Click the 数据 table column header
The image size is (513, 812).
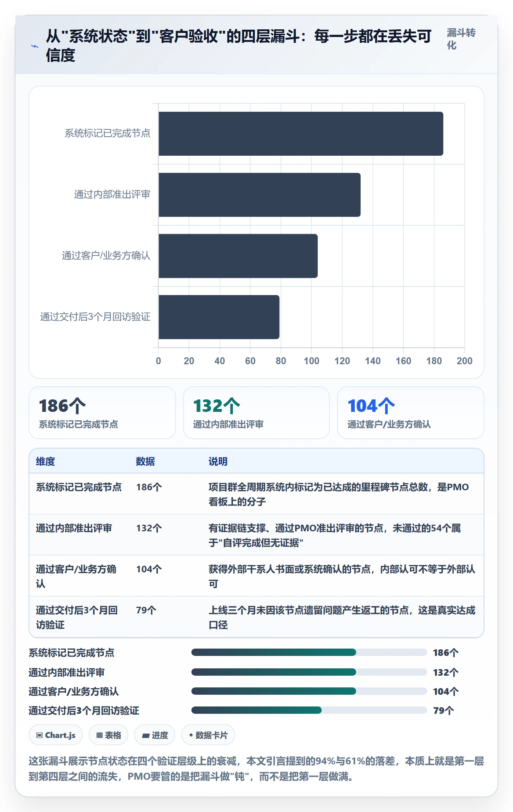click(145, 461)
